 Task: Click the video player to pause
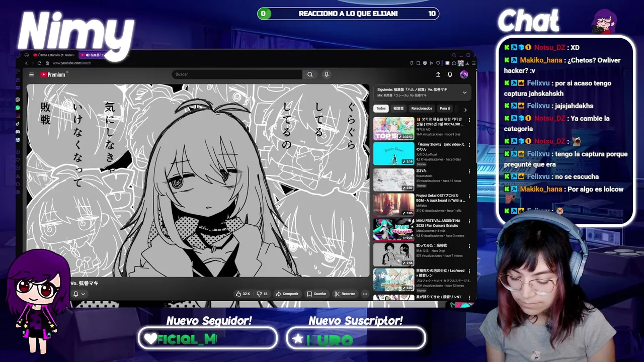(x=198, y=180)
